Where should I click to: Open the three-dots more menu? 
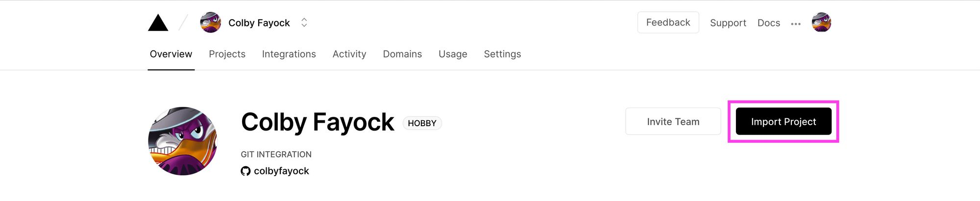pyautogui.click(x=796, y=23)
